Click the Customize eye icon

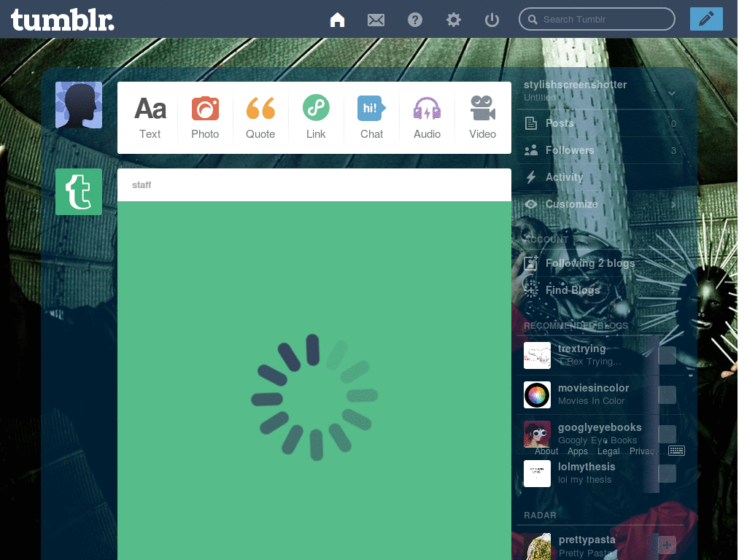[x=531, y=204]
